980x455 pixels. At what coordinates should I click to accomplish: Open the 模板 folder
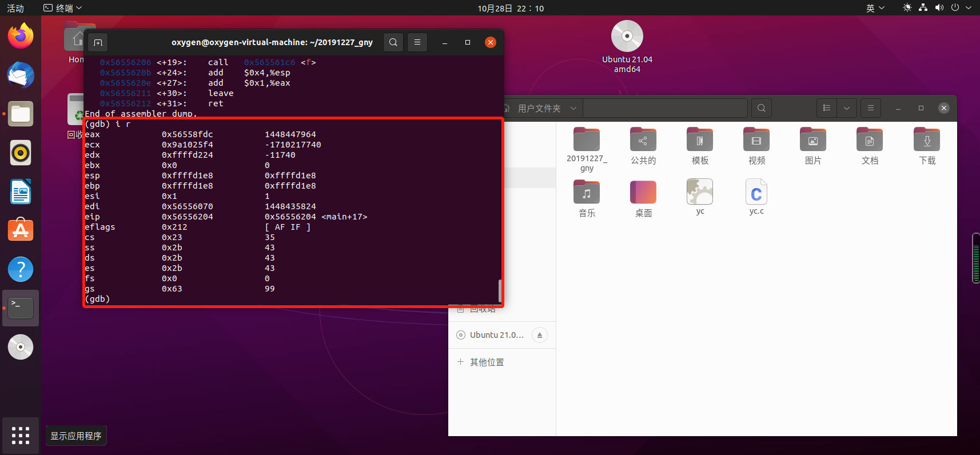pyautogui.click(x=700, y=146)
